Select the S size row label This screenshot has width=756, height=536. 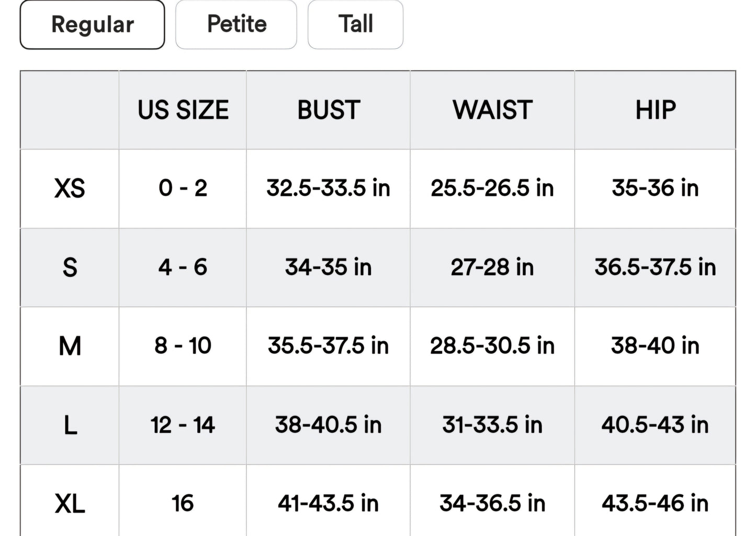(70, 267)
